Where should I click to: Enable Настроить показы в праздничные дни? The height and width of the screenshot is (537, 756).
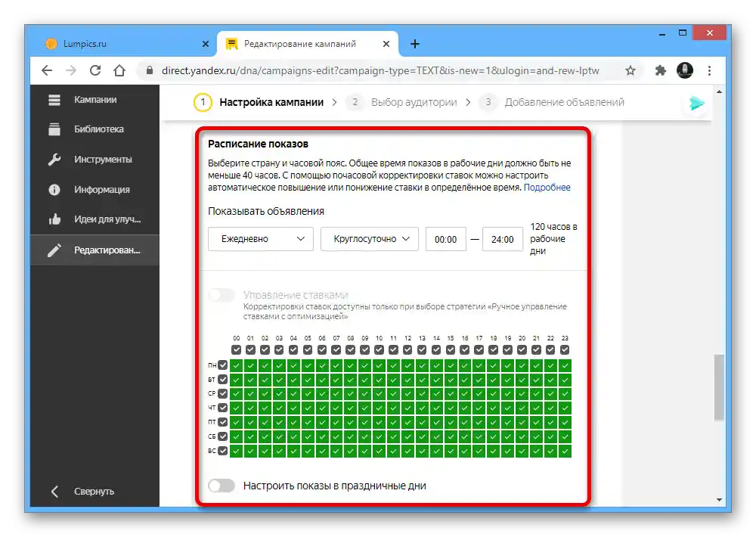[222, 486]
